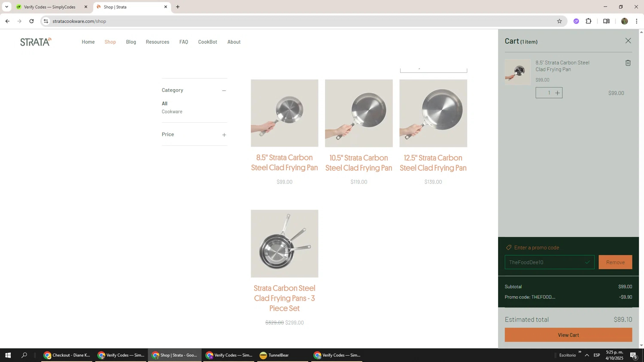644x362 pixels.
Task: Bookmark this page with star icon
Action: 559,21
